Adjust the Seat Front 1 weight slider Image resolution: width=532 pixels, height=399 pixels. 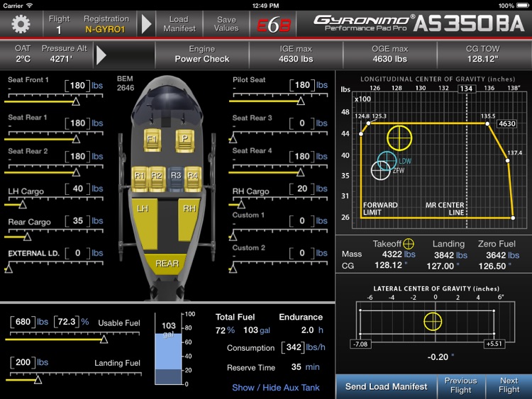point(76,101)
